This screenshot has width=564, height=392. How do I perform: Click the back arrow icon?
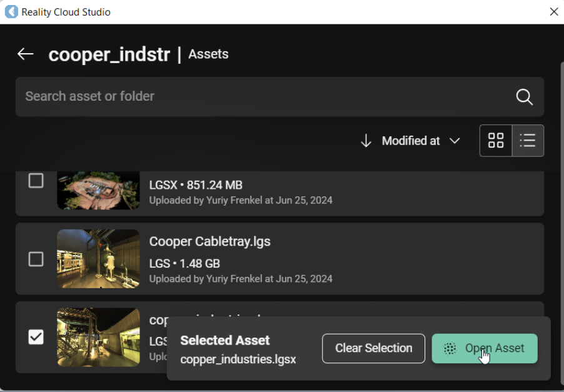coord(25,54)
